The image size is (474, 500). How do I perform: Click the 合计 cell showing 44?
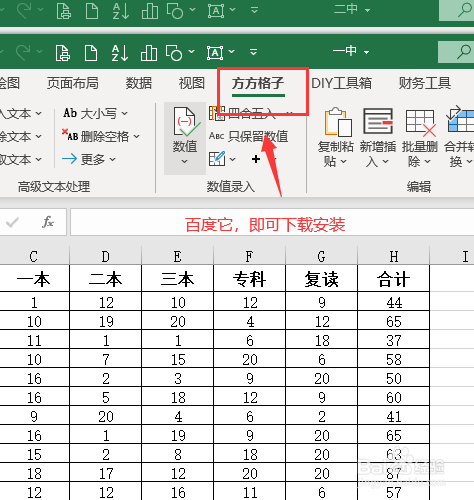(394, 302)
